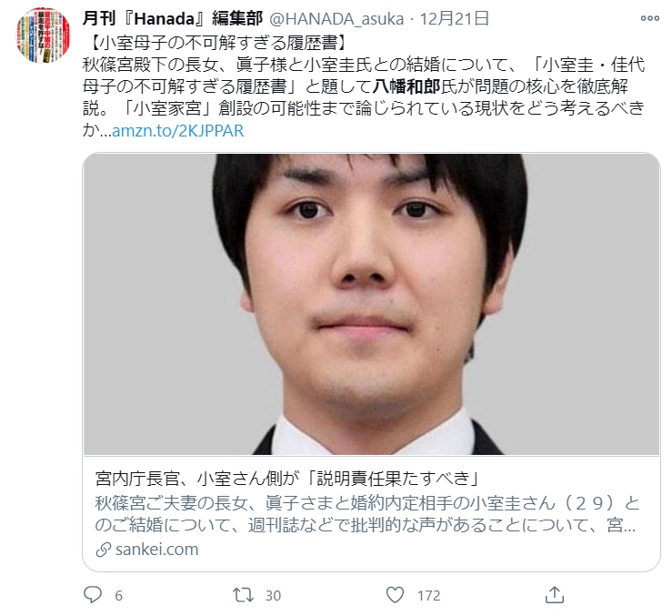This screenshot has width=672, height=616.
Task: Open the sankei.com source domain
Action: click(156, 550)
